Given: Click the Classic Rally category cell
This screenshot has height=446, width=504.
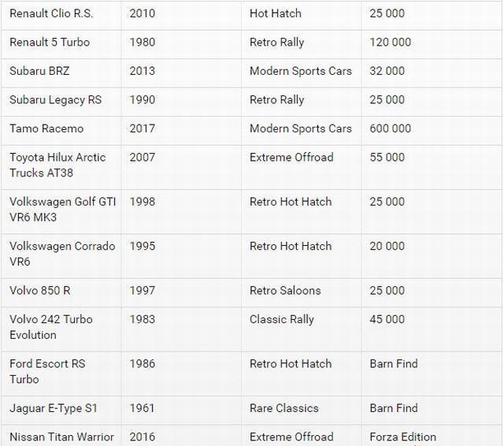Looking at the screenshot, I should tap(281, 319).
